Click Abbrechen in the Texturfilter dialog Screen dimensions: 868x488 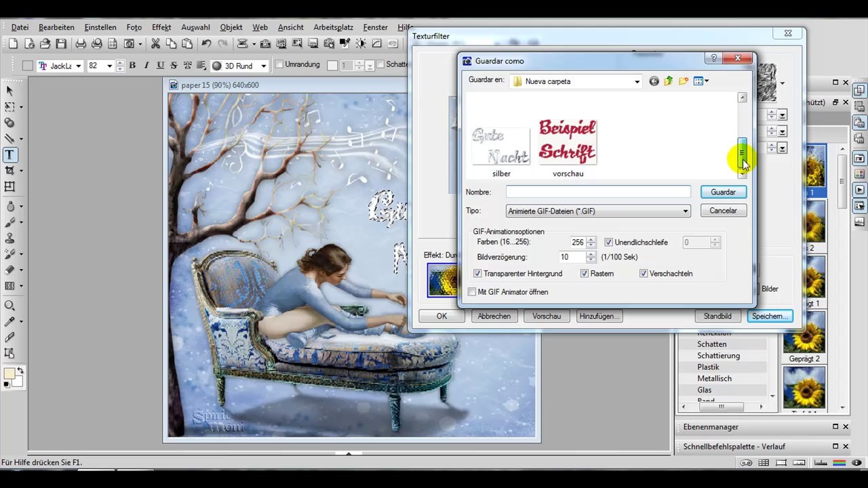(494, 316)
